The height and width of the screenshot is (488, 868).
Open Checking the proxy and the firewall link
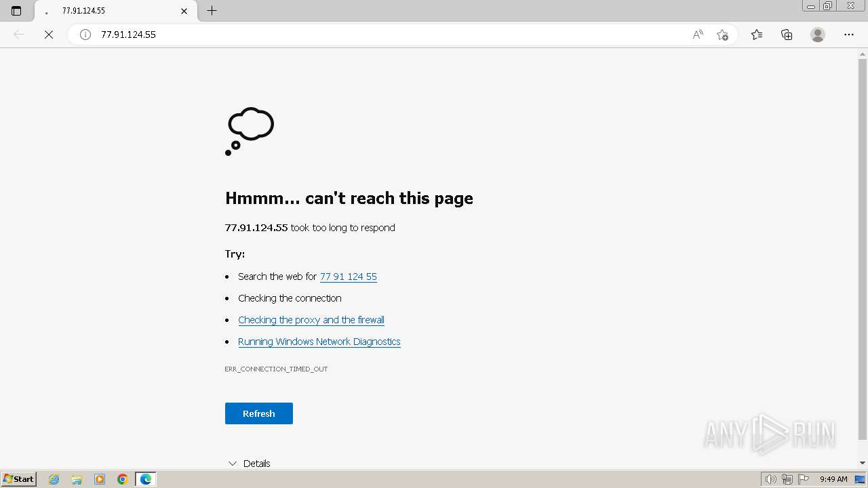(311, 320)
